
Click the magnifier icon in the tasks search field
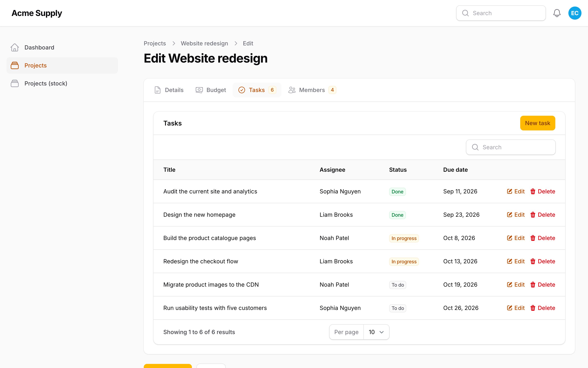coord(475,147)
